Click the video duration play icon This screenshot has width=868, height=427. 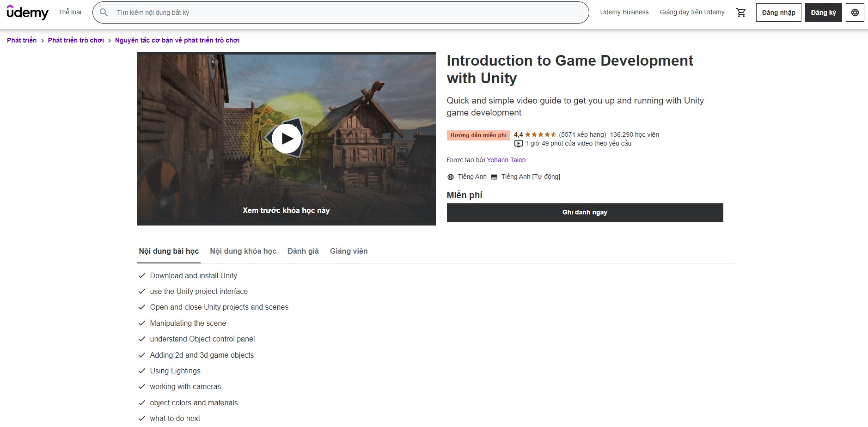point(518,143)
